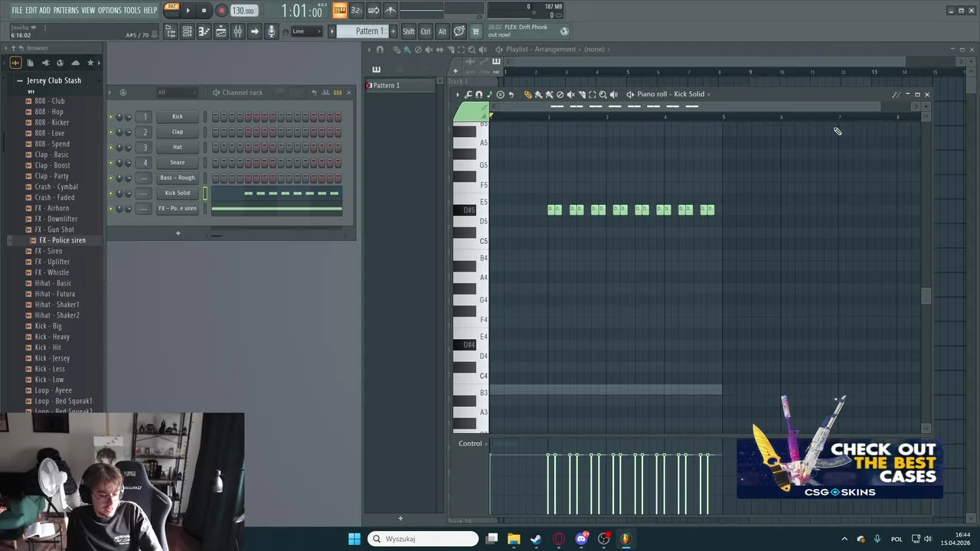Screen dimensions: 980x551
Task: Mute the Bass - Rough channel LED
Action: pos(110,178)
